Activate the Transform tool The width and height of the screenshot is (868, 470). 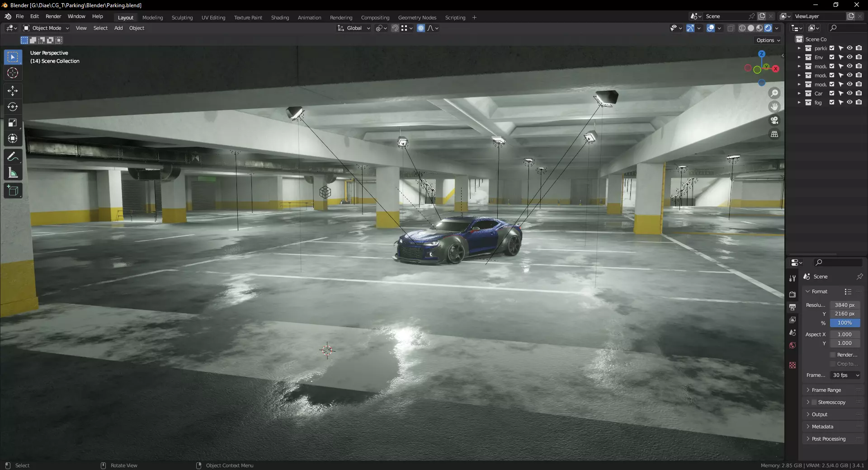[x=13, y=138]
